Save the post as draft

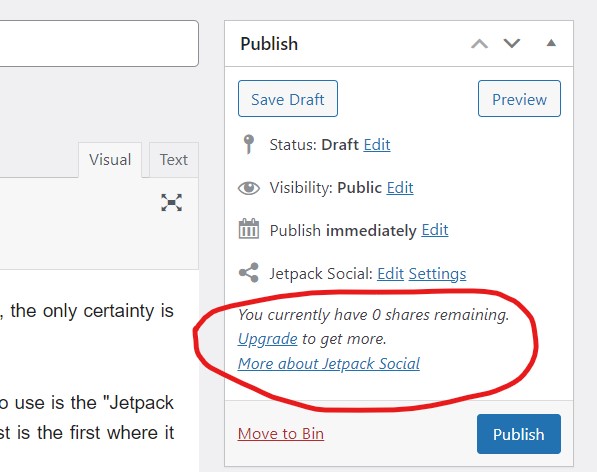288,99
